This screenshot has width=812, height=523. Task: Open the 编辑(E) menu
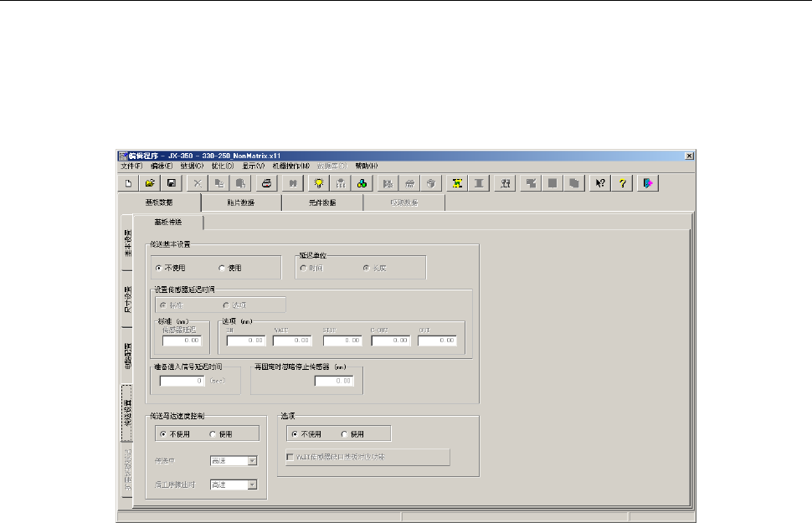click(x=162, y=167)
